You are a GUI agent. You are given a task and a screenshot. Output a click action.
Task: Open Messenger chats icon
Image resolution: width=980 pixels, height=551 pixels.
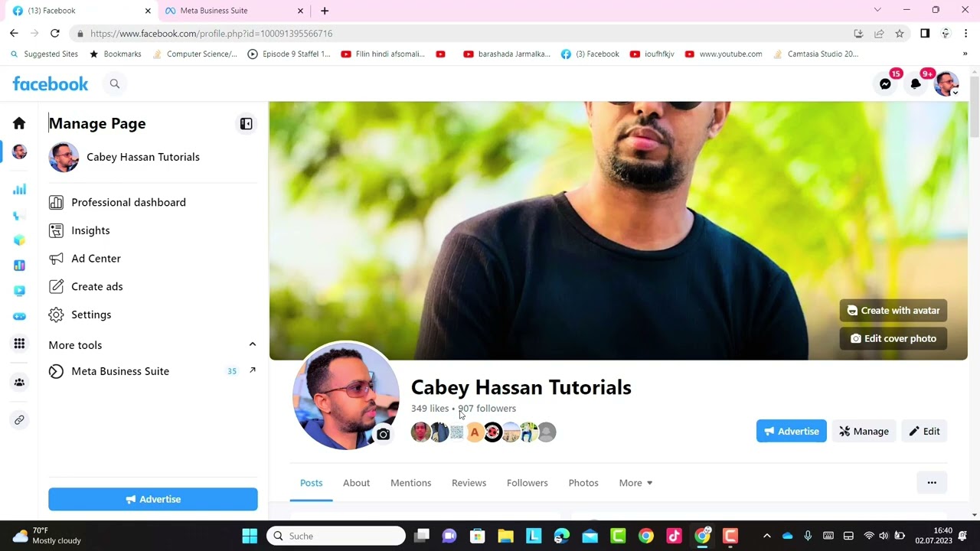point(885,84)
